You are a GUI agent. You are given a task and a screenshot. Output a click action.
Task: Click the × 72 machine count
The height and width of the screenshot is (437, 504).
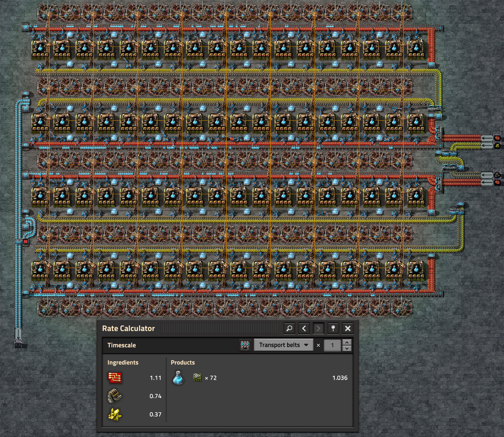(x=211, y=378)
